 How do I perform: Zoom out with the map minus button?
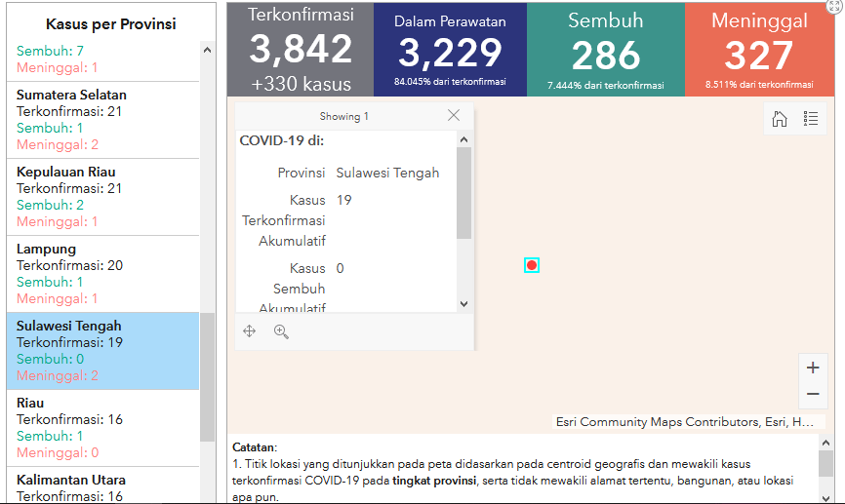point(812,395)
